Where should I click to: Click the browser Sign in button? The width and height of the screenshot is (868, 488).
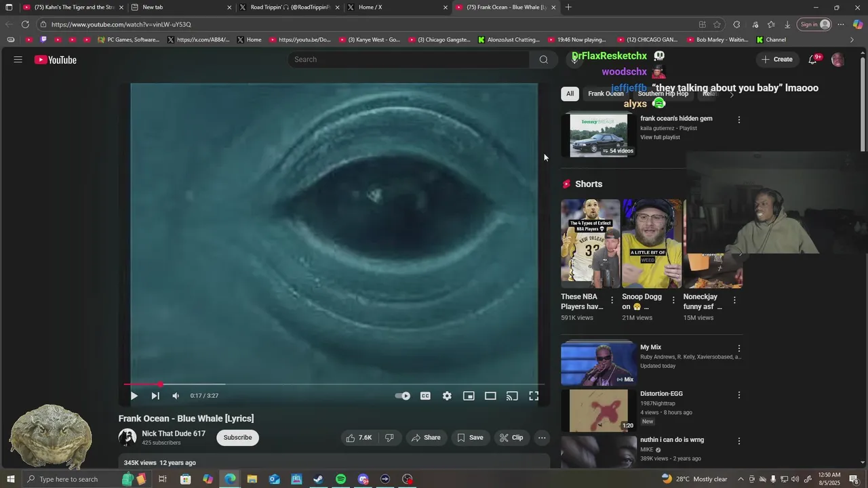pos(815,24)
